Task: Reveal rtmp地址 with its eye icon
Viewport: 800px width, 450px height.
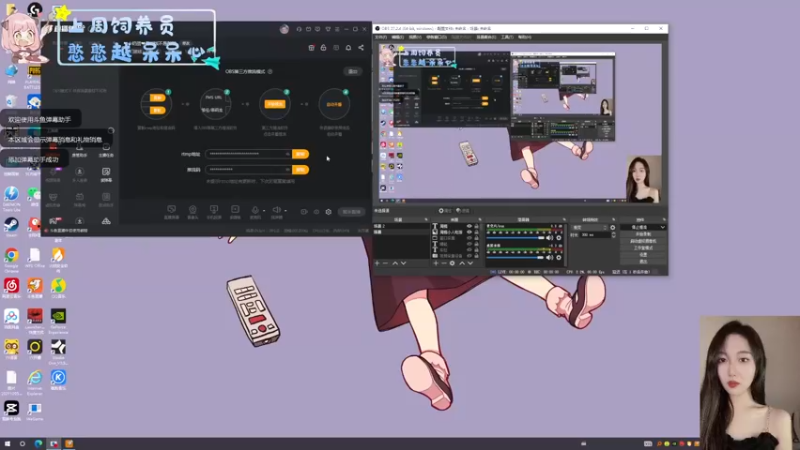Action: click(287, 154)
